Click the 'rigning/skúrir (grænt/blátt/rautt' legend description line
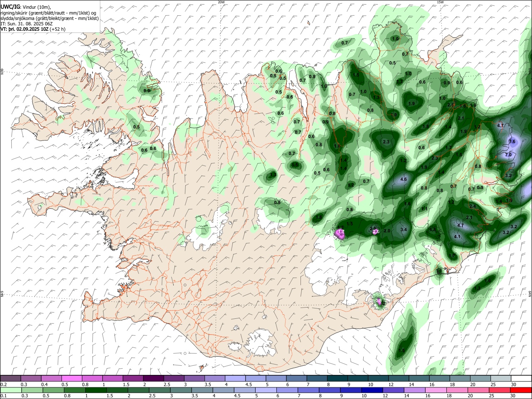Image resolution: width=532 pixels, height=399 pixels. click(48, 13)
